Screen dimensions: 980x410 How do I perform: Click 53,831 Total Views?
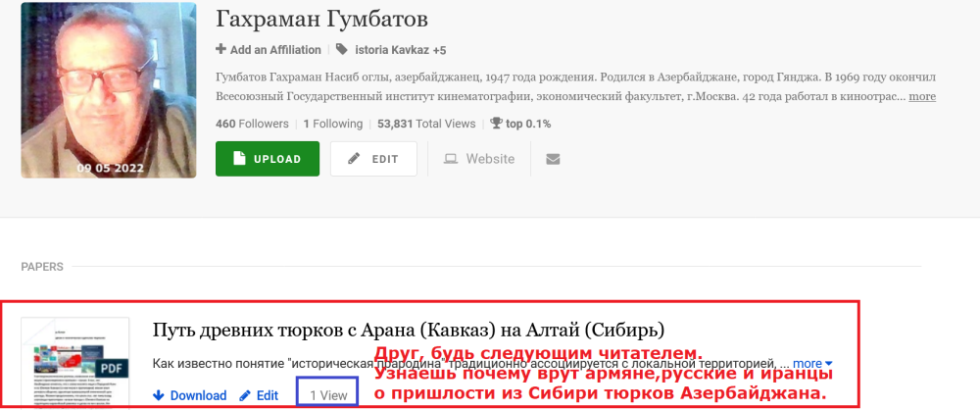tap(426, 124)
